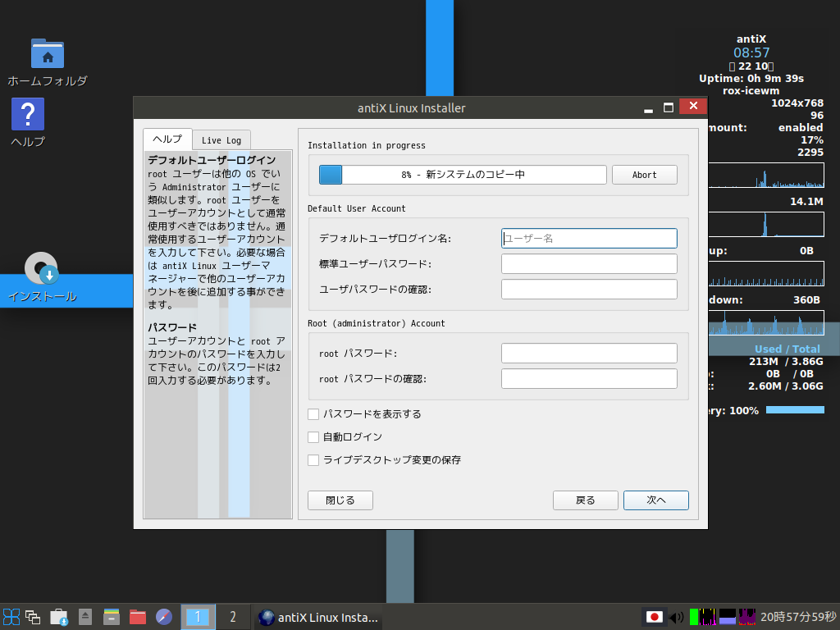Launch the package installer icon in taskbar
Viewport: 840px width, 630px height.
pyautogui.click(x=59, y=617)
